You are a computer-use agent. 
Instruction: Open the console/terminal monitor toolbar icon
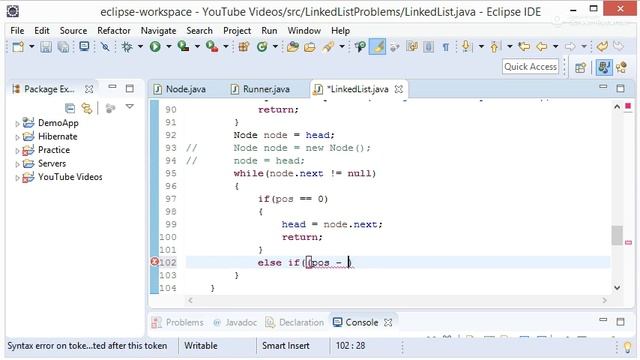tap(84, 47)
